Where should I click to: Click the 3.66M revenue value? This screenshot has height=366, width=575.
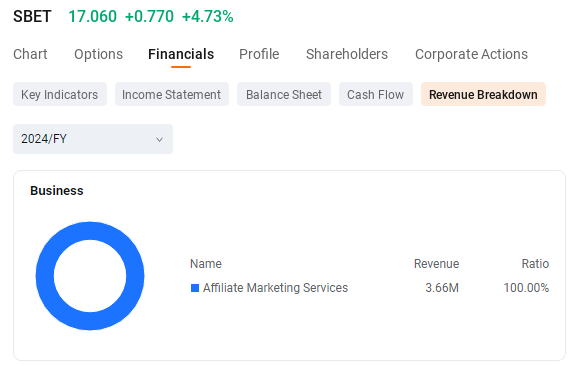coord(442,288)
